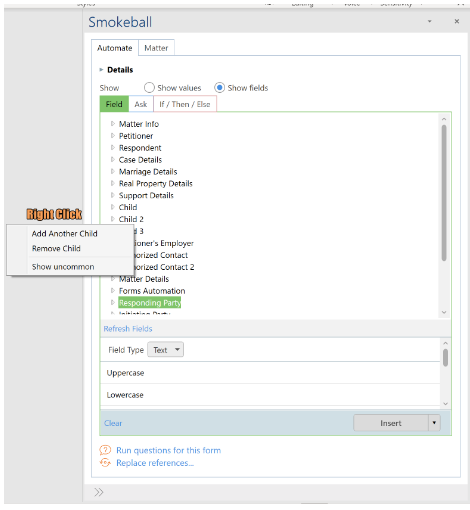Collapse the Details section arrow

pyautogui.click(x=101, y=70)
